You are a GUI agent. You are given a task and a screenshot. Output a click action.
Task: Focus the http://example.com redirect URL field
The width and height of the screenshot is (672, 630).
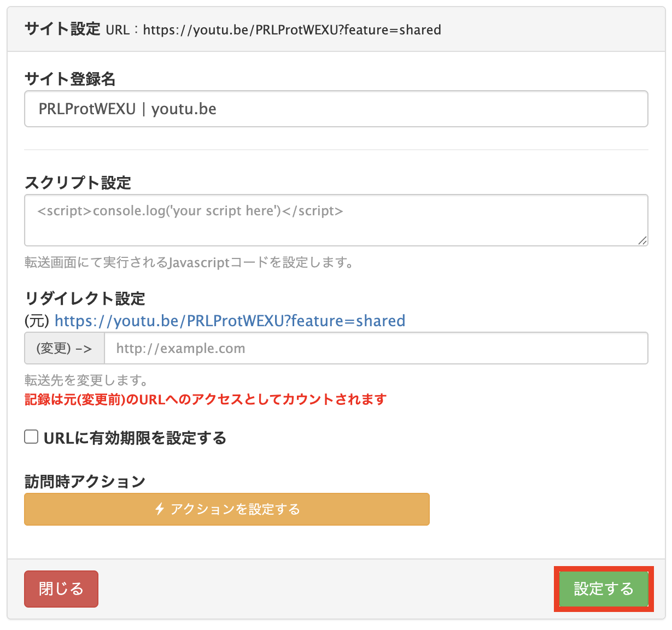(x=376, y=348)
